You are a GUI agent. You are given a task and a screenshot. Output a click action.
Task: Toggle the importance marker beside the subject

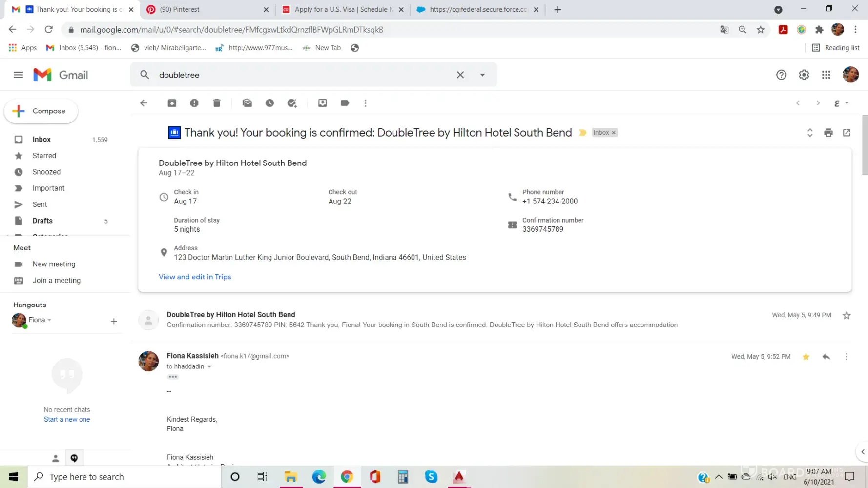pos(582,133)
